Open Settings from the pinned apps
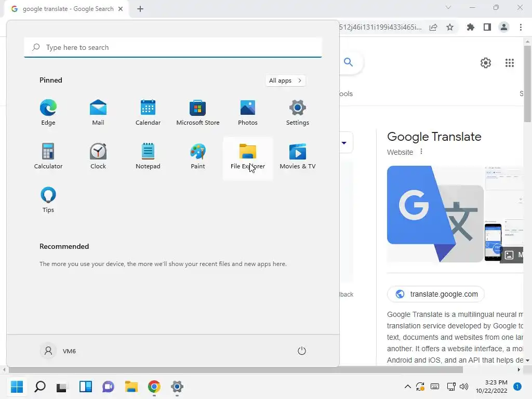The image size is (532, 399). [298, 113]
